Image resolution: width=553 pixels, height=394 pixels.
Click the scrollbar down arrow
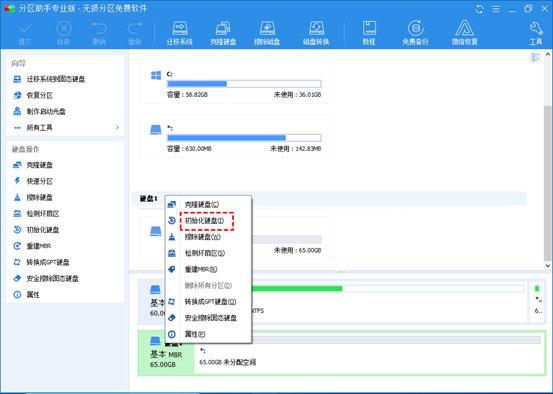tap(547, 266)
